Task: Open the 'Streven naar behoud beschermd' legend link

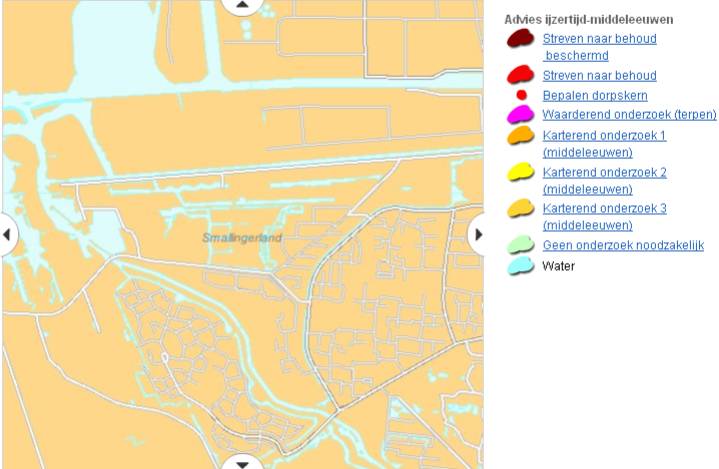Action: pos(599,47)
